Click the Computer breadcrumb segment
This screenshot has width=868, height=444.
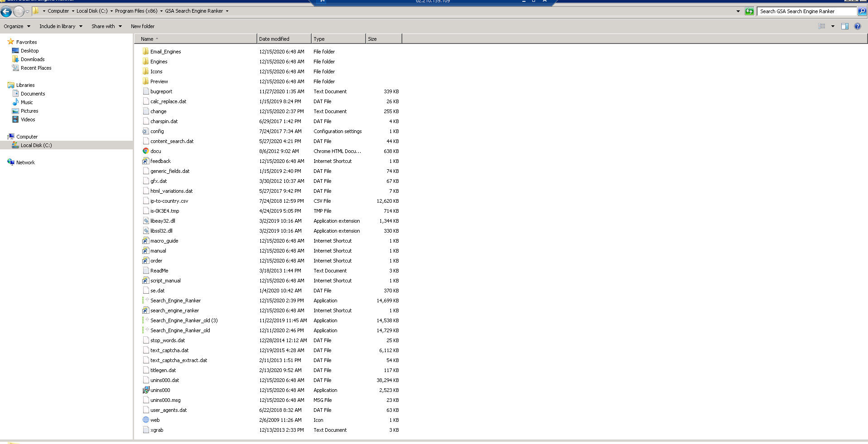pyautogui.click(x=58, y=11)
